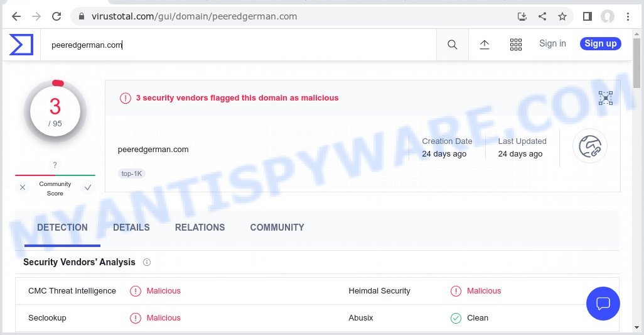Click Heimdal Security malicious icon

pos(456,291)
